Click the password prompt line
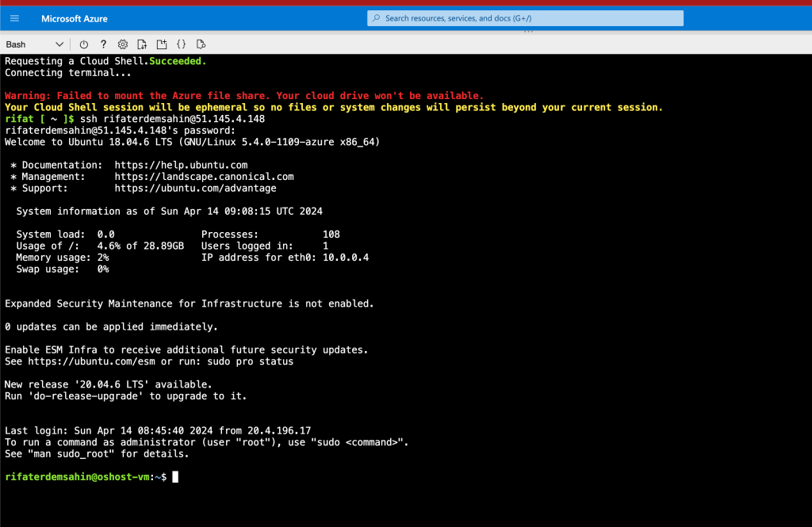The width and height of the screenshot is (812, 527). pos(121,131)
